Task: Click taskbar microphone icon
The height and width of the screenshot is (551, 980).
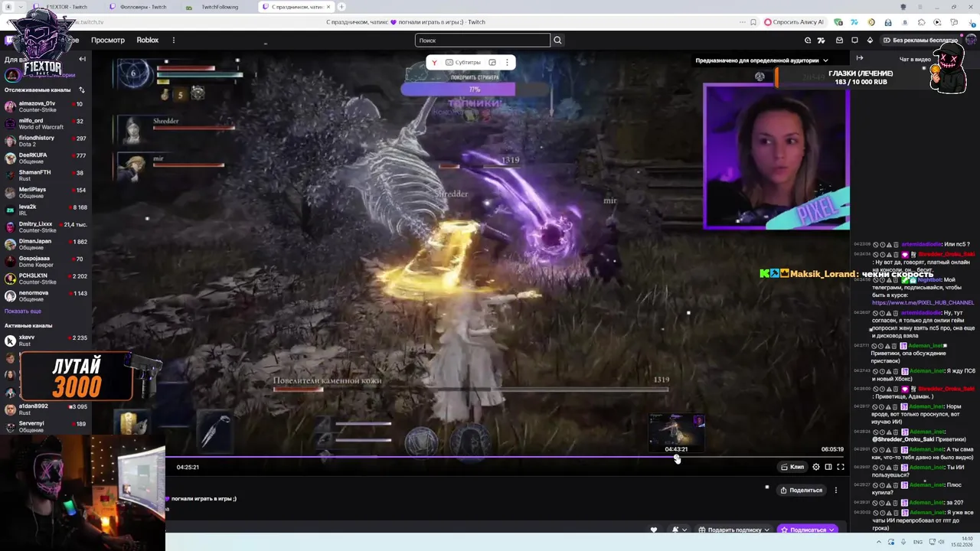Action: pyautogui.click(x=904, y=542)
